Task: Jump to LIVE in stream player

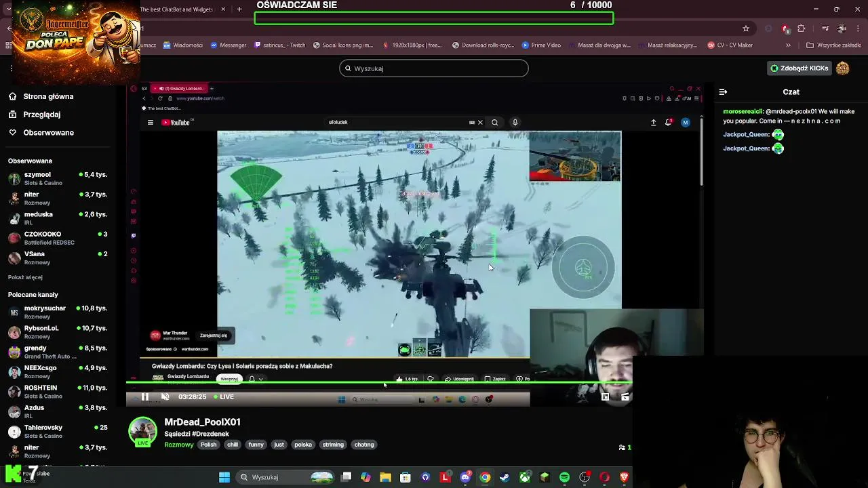Action: (224, 397)
